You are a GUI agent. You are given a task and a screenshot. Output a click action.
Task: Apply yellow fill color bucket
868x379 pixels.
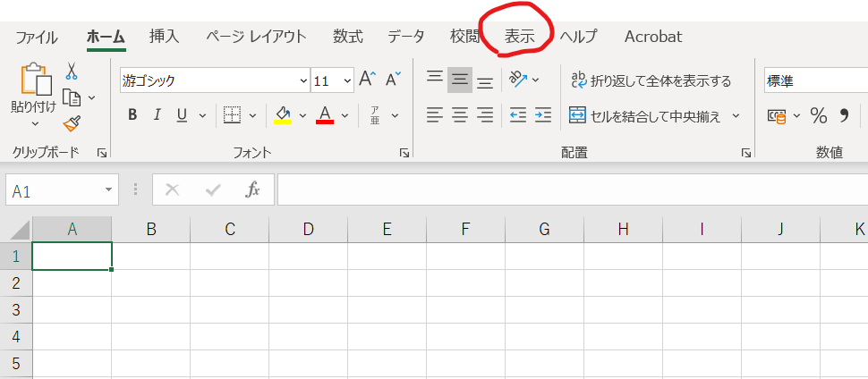[283, 115]
